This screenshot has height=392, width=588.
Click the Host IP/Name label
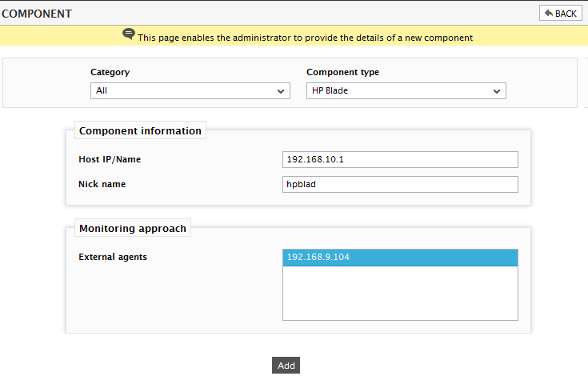[x=110, y=159]
